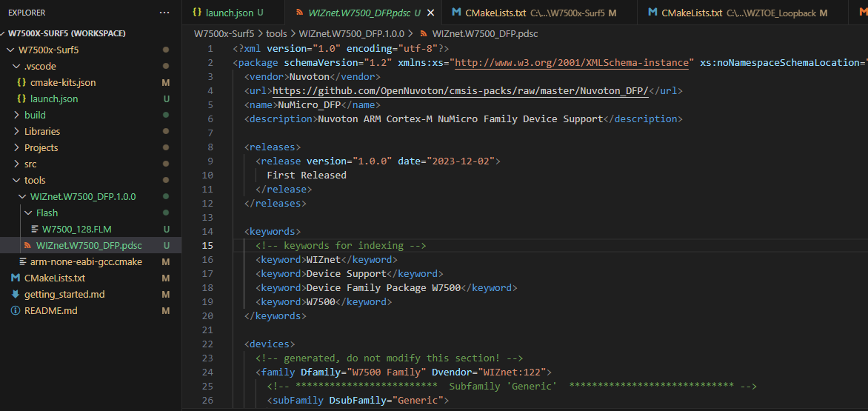Click RSS icon beside WIZnet.W7500_DFP.pdsc in explorer

27,245
